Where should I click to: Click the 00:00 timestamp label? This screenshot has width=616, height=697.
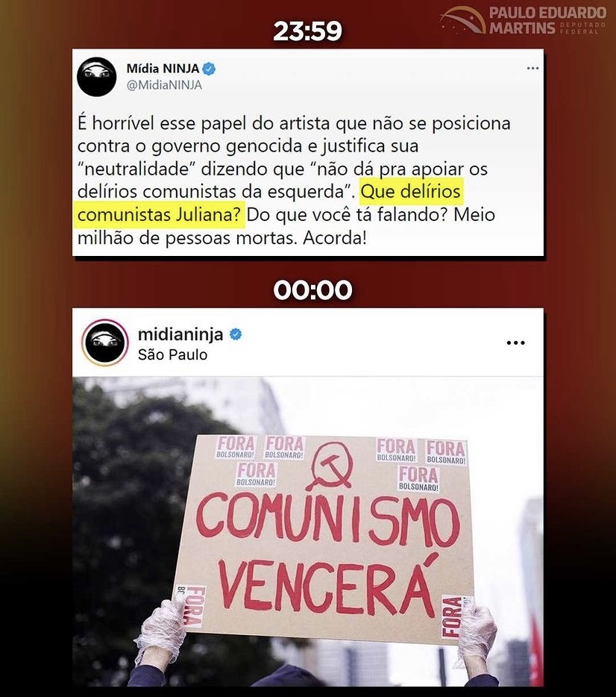pos(312,290)
